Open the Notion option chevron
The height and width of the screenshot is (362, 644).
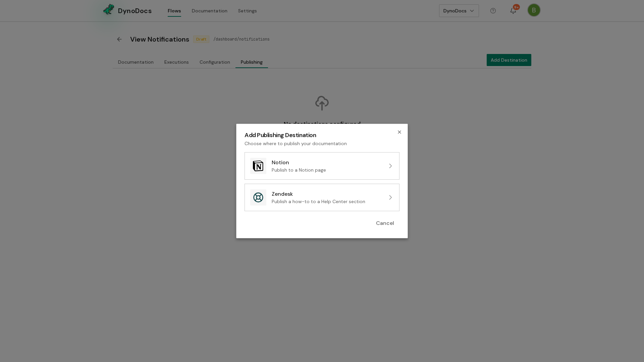[390, 166]
